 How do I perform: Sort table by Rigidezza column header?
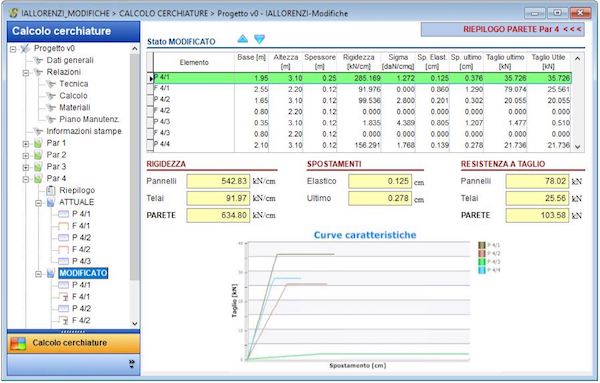click(x=359, y=62)
